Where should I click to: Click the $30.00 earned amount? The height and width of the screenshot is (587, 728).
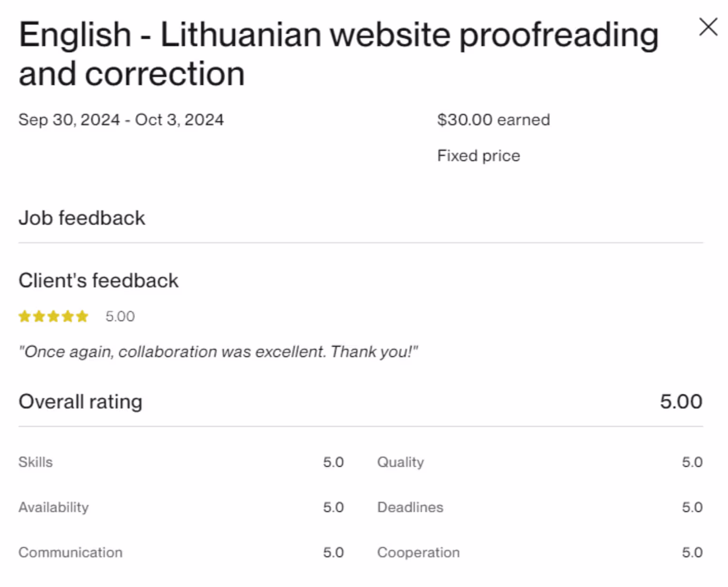[493, 120]
